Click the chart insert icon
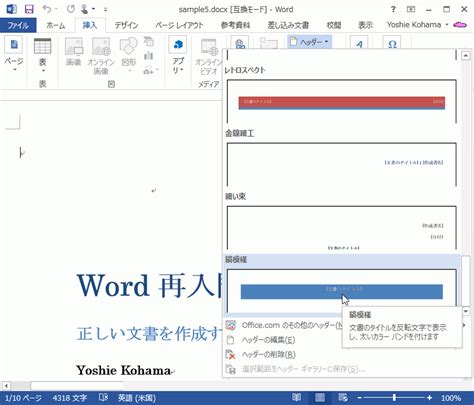Viewport: 474px width, 405px height. point(149,56)
